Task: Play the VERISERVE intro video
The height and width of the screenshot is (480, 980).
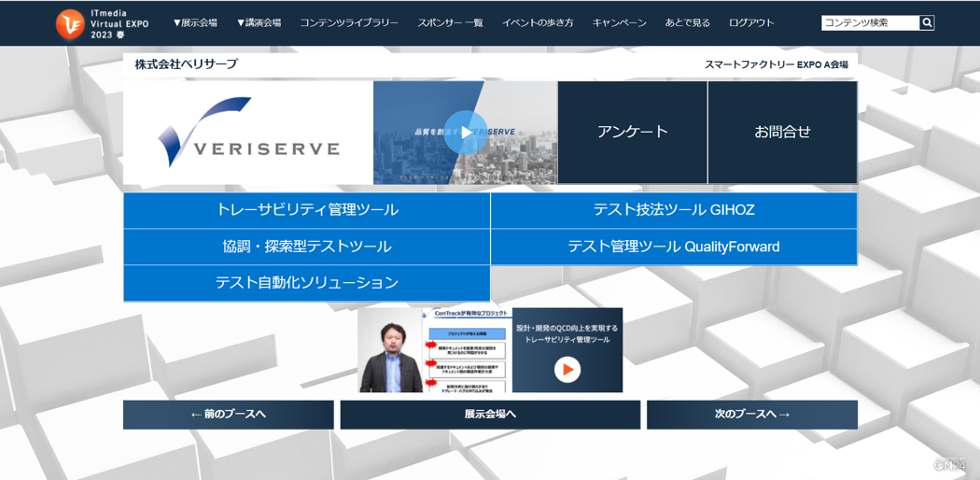Action: pos(466,133)
